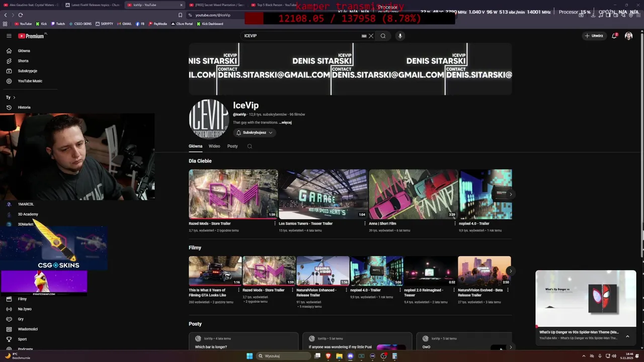Screen dimensions: 644x362
Task: Clear the ICEVIP search text
Action: [371, 36]
